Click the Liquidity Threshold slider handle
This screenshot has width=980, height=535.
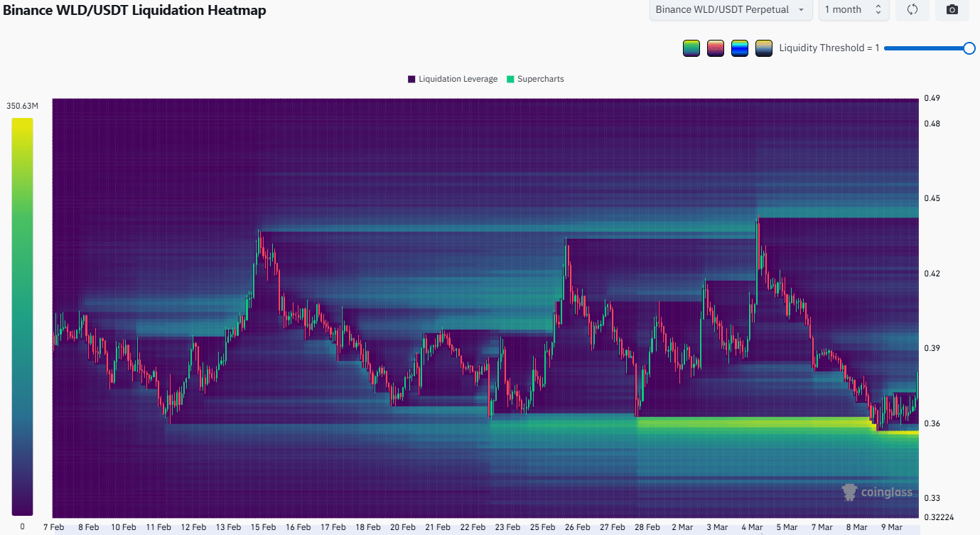pyautogui.click(x=969, y=48)
